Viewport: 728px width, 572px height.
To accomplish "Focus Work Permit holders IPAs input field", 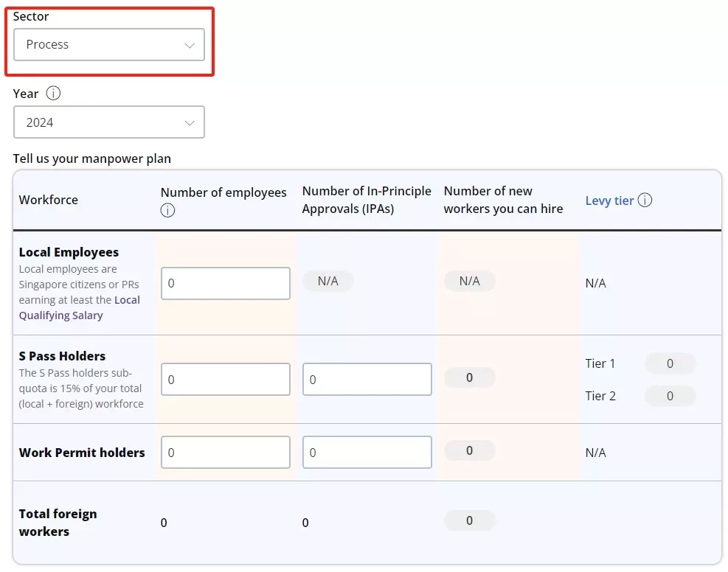I will point(367,453).
